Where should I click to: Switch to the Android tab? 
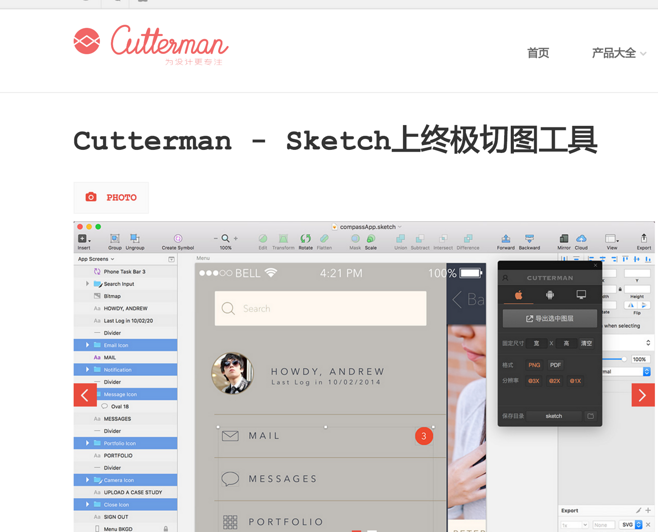click(x=550, y=295)
